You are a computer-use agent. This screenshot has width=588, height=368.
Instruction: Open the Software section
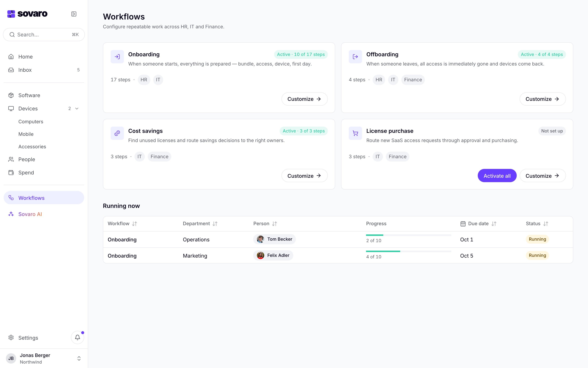pos(44,95)
